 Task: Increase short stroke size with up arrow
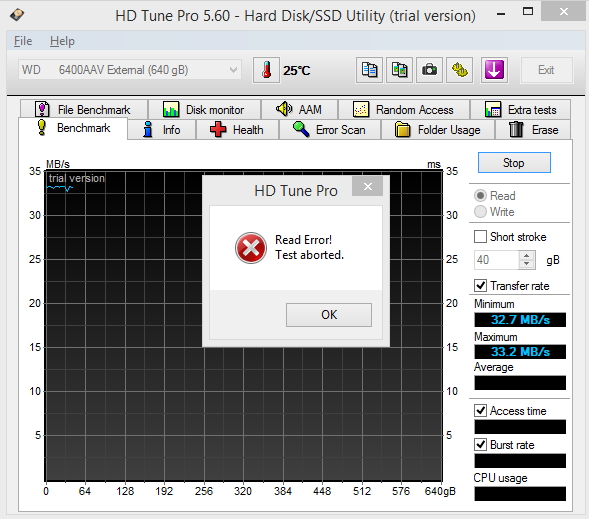[527, 255]
